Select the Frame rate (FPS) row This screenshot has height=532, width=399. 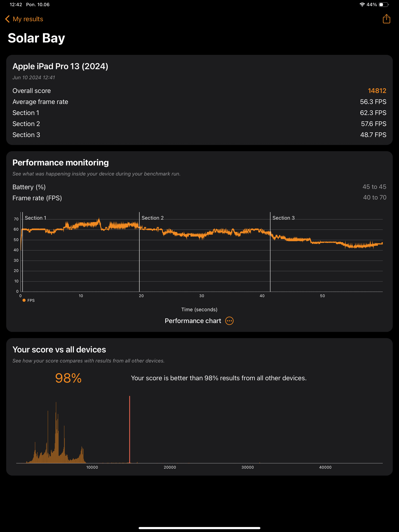click(x=199, y=198)
